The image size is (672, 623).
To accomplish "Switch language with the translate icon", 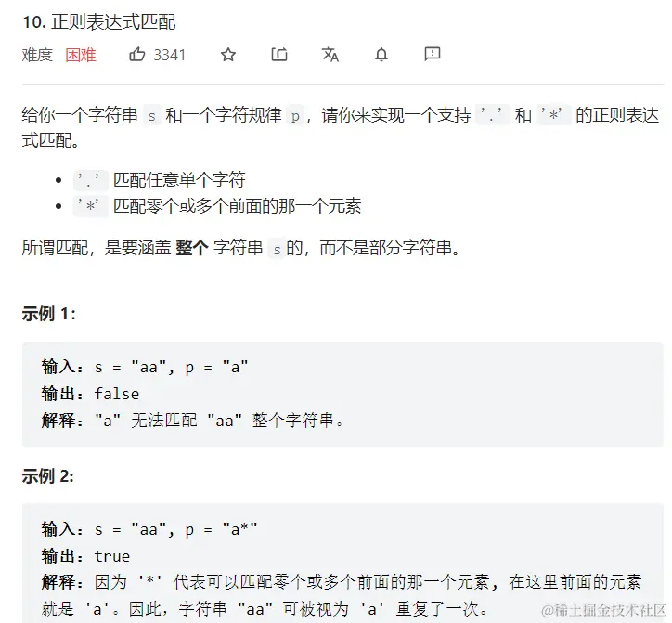I will [330, 55].
